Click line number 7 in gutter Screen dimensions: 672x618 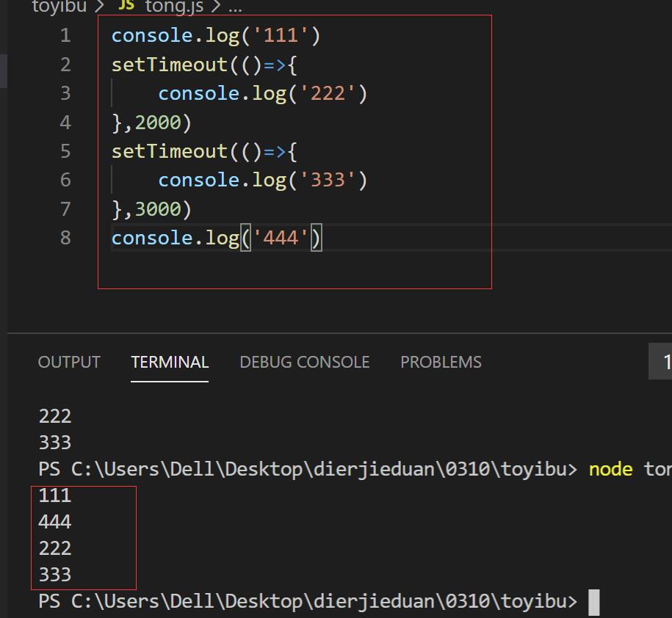pyautogui.click(x=65, y=208)
